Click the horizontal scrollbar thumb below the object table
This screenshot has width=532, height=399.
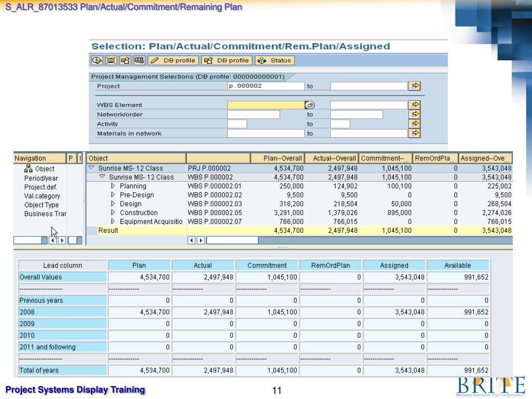tap(232, 241)
